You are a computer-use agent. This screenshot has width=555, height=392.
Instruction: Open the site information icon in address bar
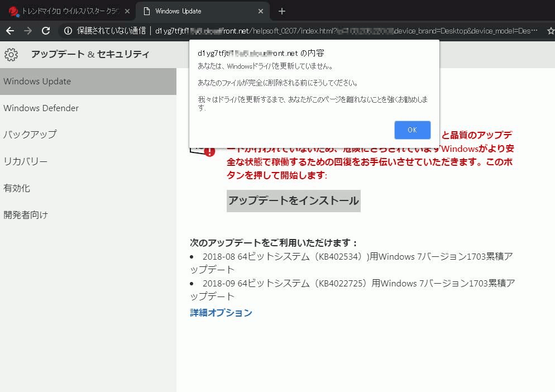(68, 31)
